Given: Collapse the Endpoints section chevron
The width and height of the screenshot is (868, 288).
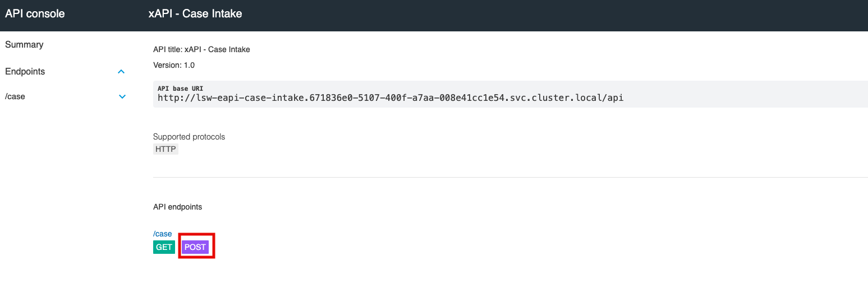Looking at the screenshot, I should (121, 72).
